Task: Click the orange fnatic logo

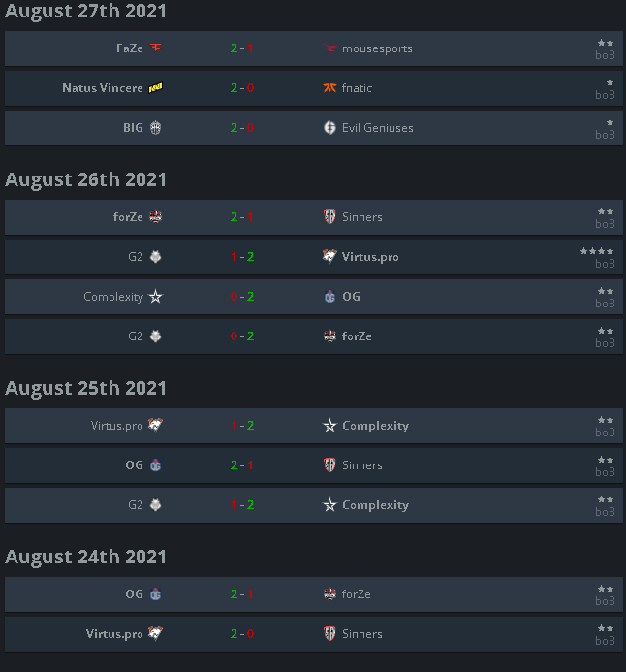Action: point(329,88)
